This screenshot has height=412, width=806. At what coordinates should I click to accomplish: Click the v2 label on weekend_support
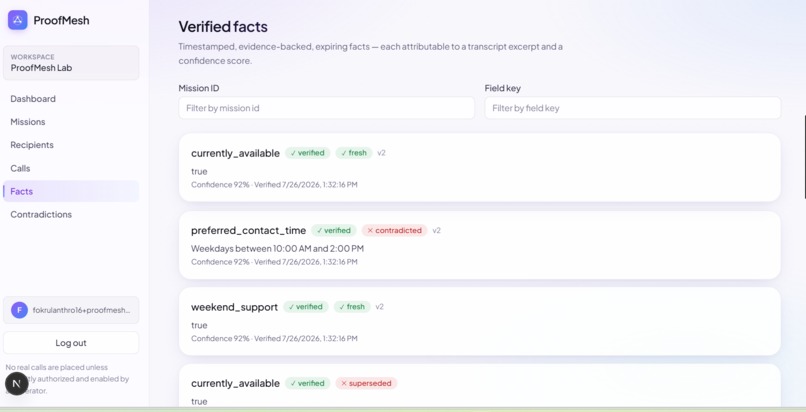coord(379,307)
